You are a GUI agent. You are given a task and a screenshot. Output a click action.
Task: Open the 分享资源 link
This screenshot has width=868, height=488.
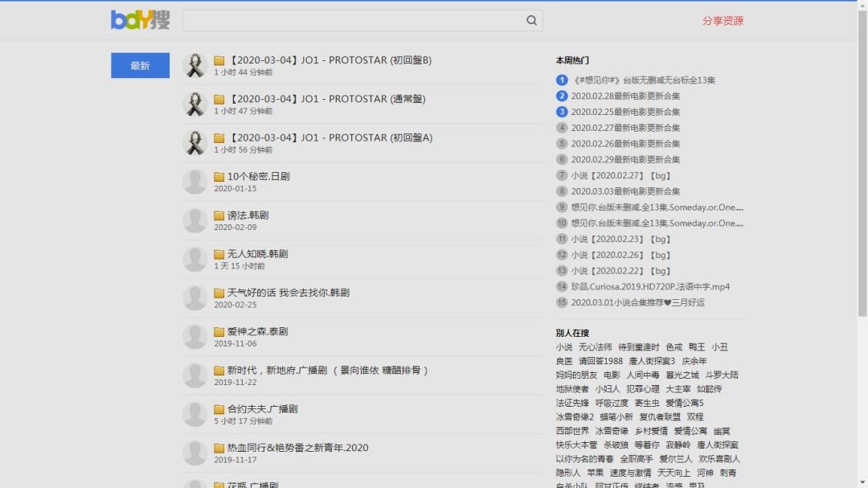(723, 21)
